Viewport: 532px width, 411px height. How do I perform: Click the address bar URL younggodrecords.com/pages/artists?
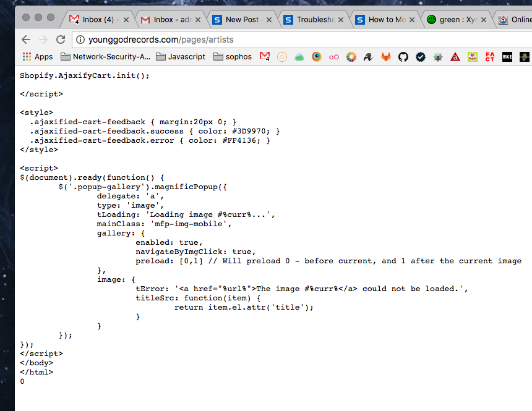[161, 40]
